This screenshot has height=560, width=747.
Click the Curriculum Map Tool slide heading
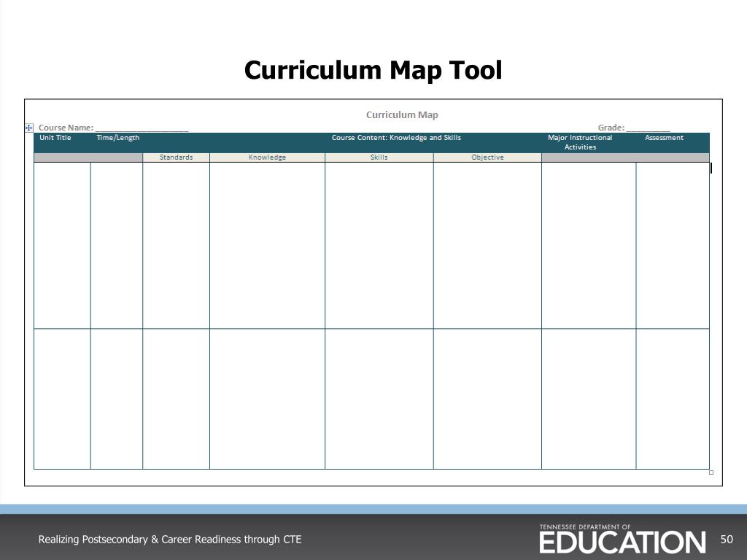coord(373,71)
